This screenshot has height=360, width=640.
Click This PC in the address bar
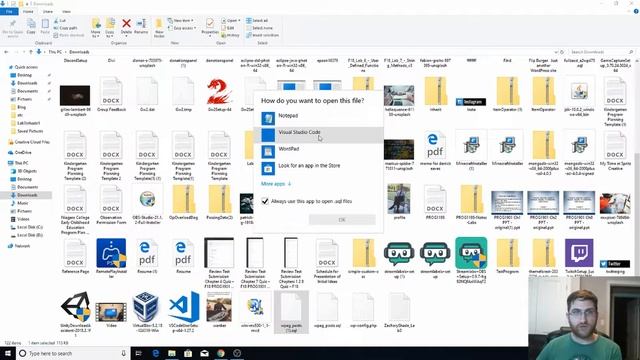point(55,52)
